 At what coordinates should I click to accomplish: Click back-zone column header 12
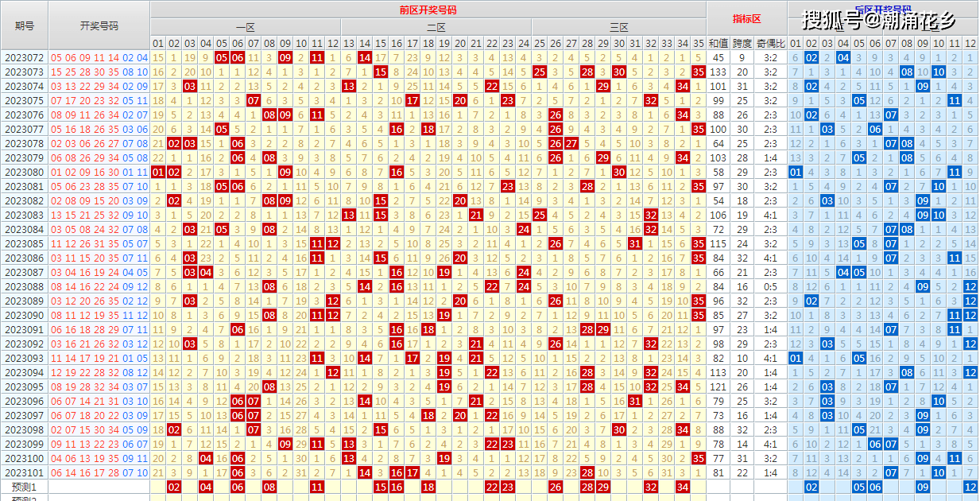970,43
